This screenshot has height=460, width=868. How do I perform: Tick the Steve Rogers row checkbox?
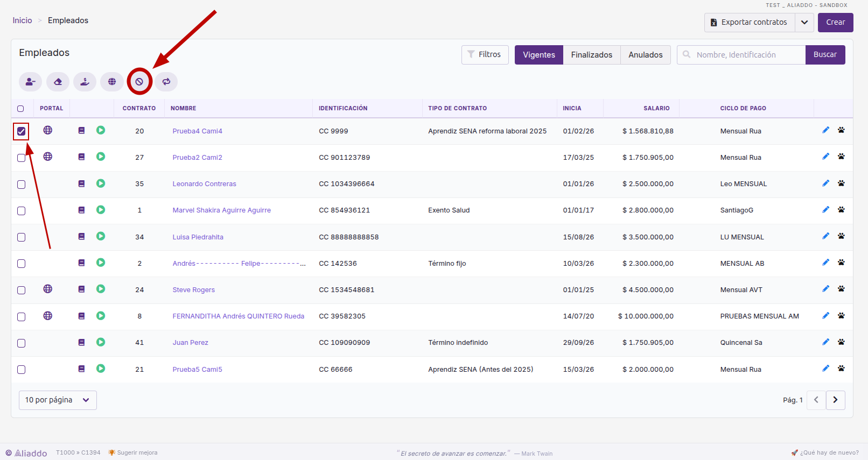[x=21, y=291]
